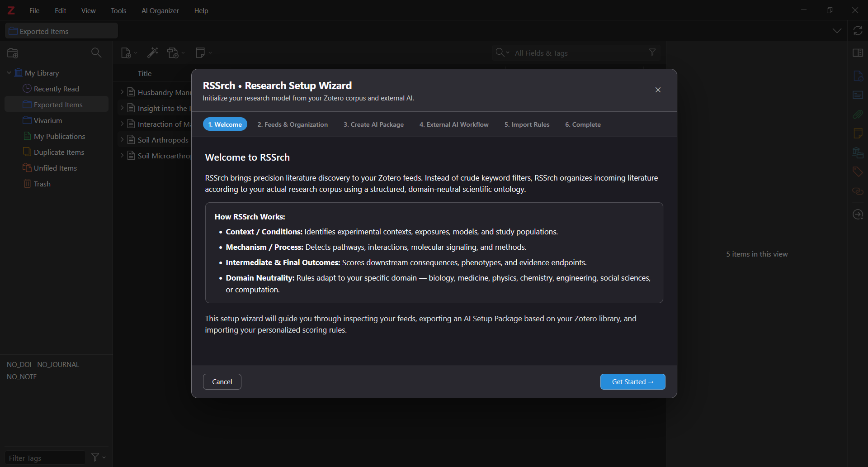Go to 2. Feeds & Organization step
The height and width of the screenshot is (467, 868).
pos(292,124)
